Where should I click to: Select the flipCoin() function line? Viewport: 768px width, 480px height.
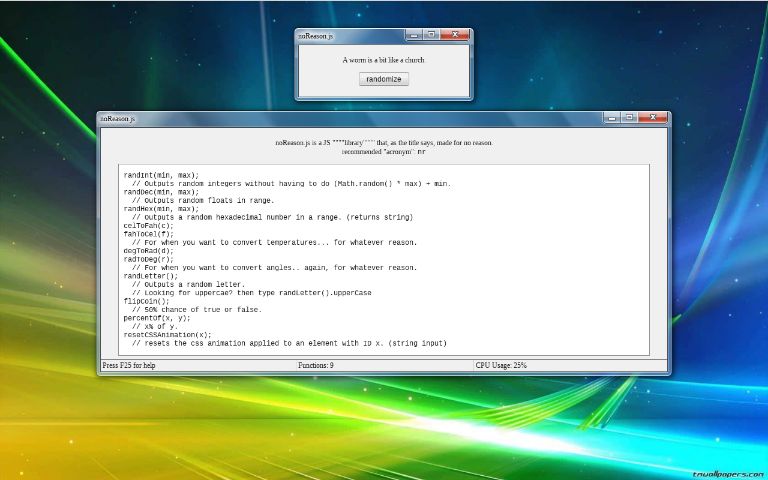146,300
